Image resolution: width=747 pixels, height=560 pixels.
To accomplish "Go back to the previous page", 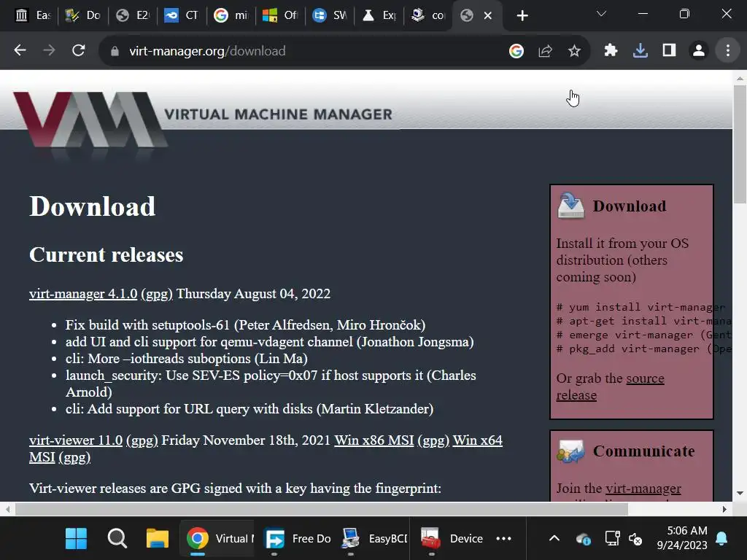I will tap(20, 50).
